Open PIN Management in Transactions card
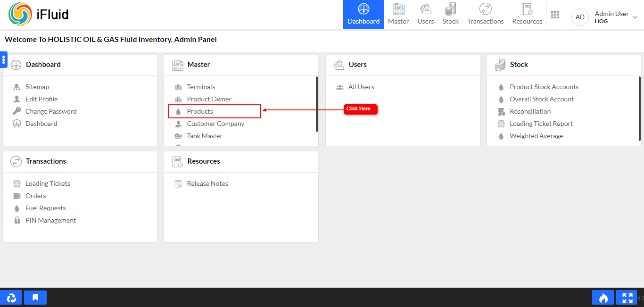This screenshot has height=307, width=644. pos(51,220)
